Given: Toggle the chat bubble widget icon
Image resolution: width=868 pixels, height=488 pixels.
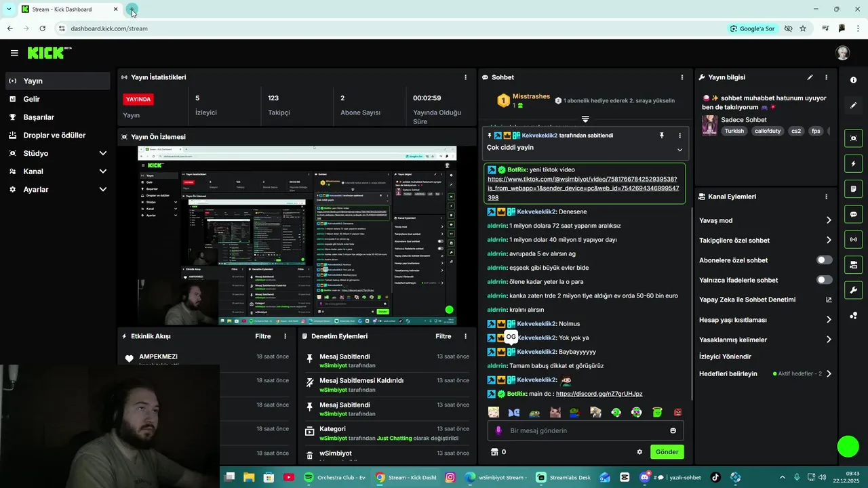Looking at the screenshot, I should (853, 214).
